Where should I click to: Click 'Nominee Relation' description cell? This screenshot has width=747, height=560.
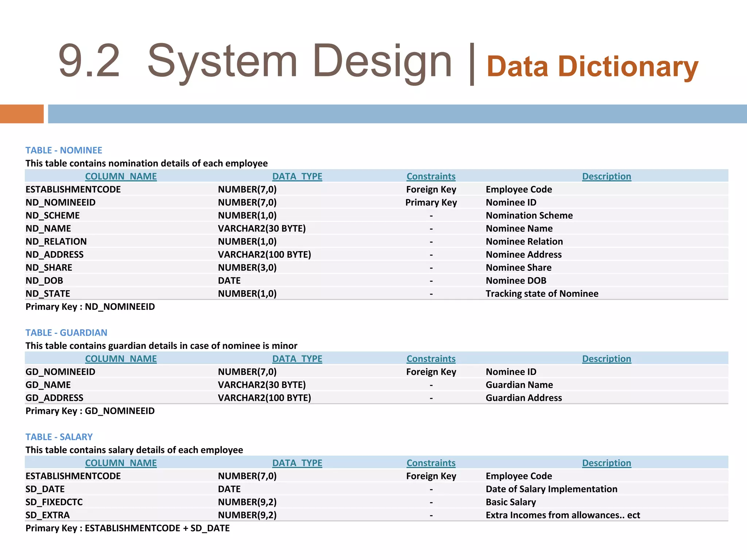(x=524, y=242)
